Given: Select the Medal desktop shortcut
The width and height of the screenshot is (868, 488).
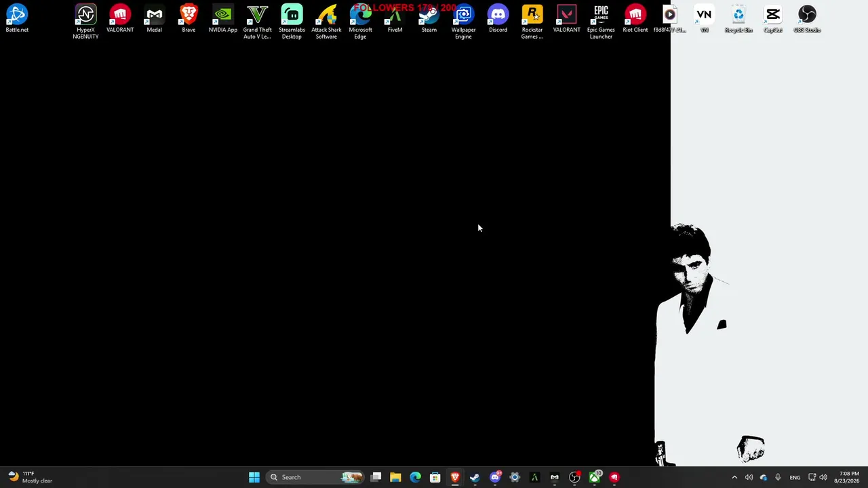Looking at the screenshot, I should [155, 19].
